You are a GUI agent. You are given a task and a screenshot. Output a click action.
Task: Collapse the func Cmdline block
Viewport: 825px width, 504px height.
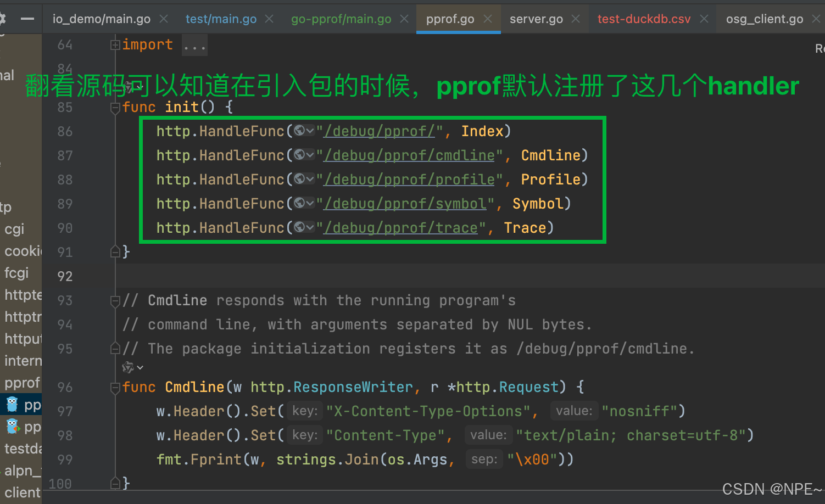[x=115, y=388]
